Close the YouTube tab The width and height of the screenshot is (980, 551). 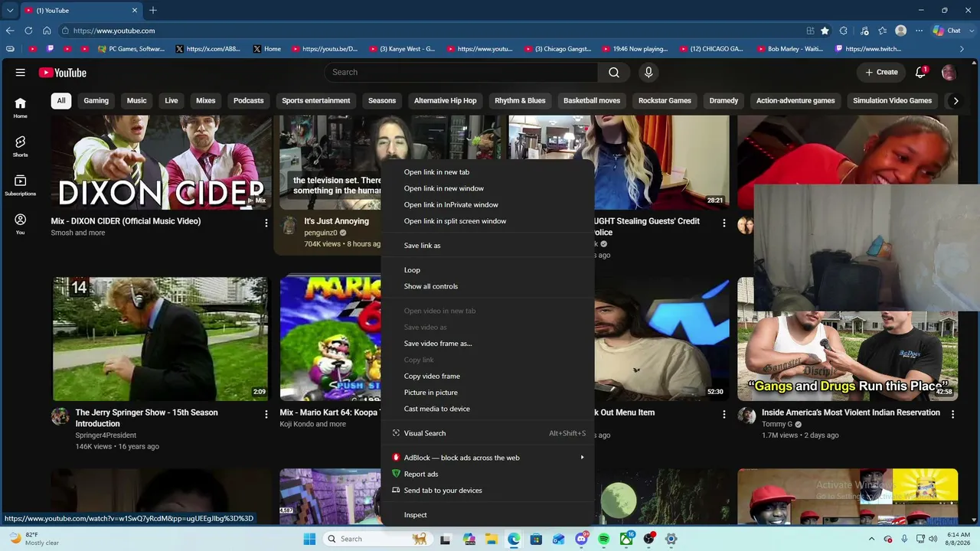136,11
